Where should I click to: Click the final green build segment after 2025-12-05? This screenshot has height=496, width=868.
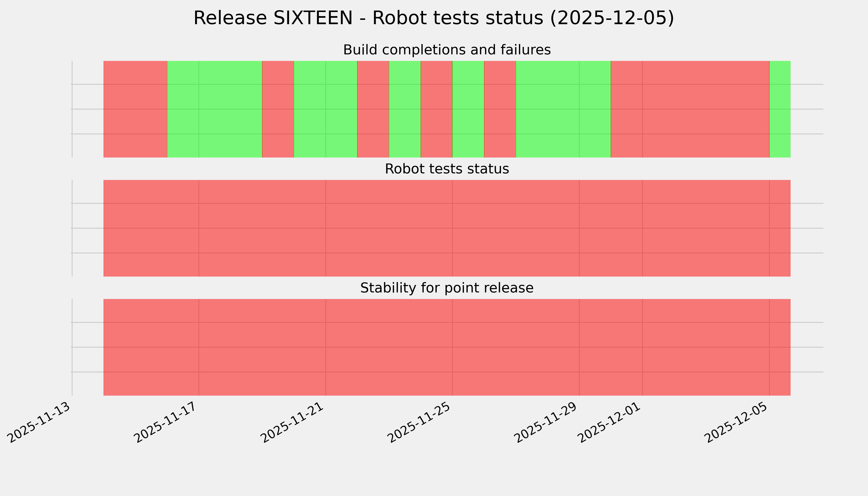click(x=780, y=109)
